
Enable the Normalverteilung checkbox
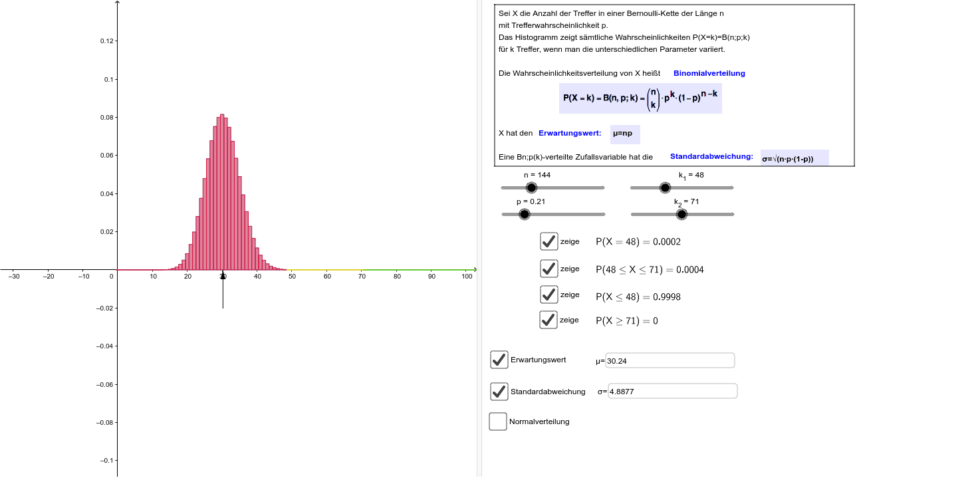pyautogui.click(x=498, y=421)
